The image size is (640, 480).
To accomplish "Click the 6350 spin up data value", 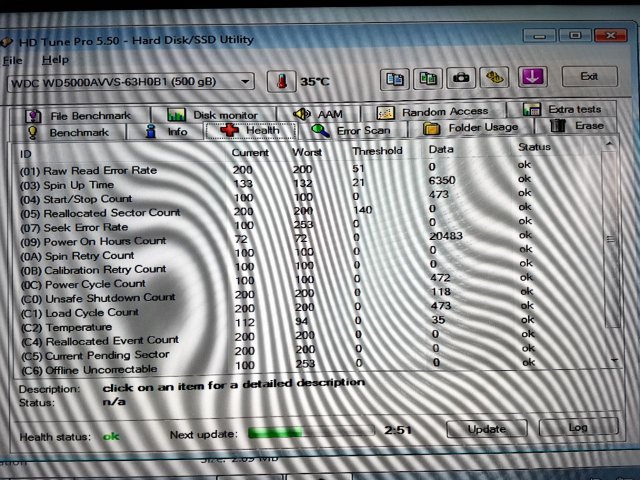I will 442,180.
